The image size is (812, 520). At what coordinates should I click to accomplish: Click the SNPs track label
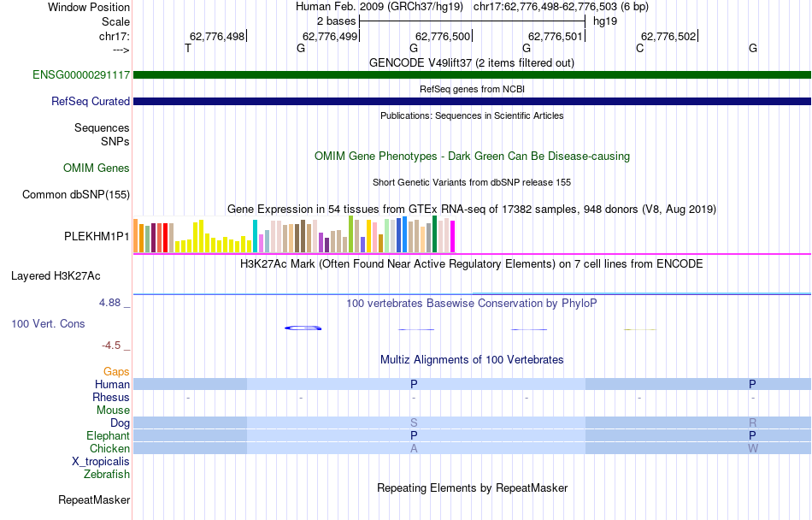point(115,141)
